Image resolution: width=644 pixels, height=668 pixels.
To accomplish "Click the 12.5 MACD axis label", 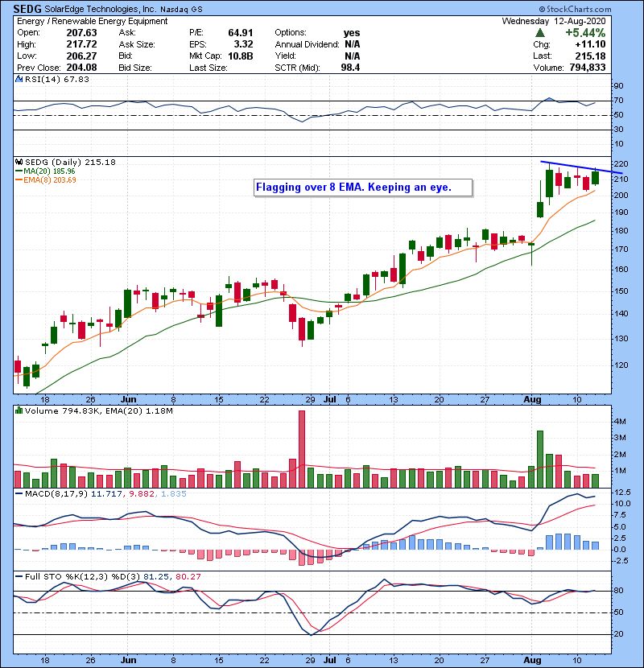I will tap(622, 492).
